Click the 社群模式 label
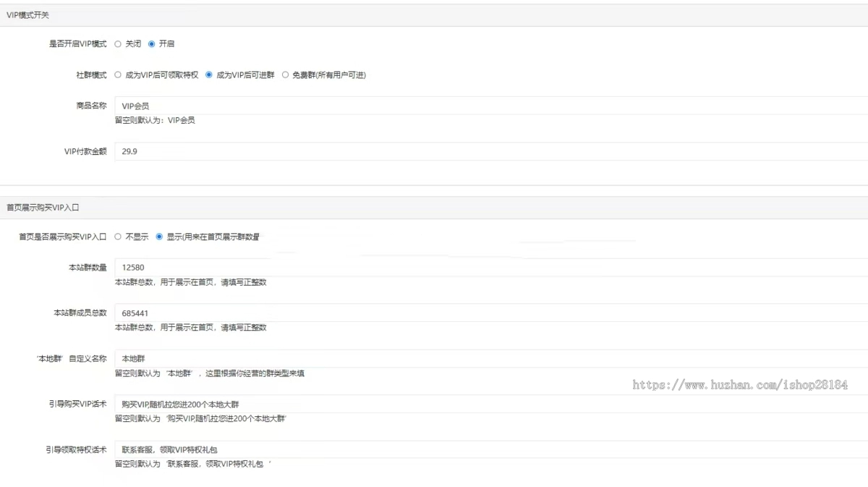The width and height of the screenshot is (868, 487). 91,75
